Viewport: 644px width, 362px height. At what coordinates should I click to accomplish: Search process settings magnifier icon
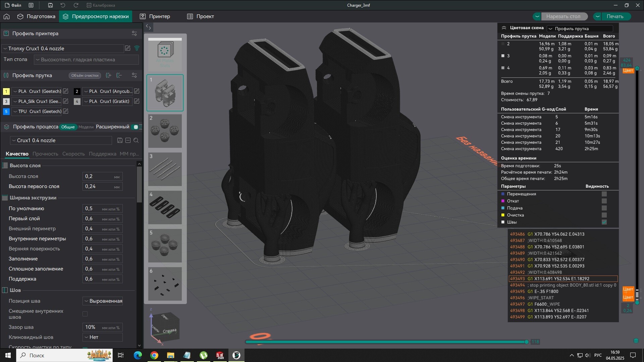tap(136, 140)
